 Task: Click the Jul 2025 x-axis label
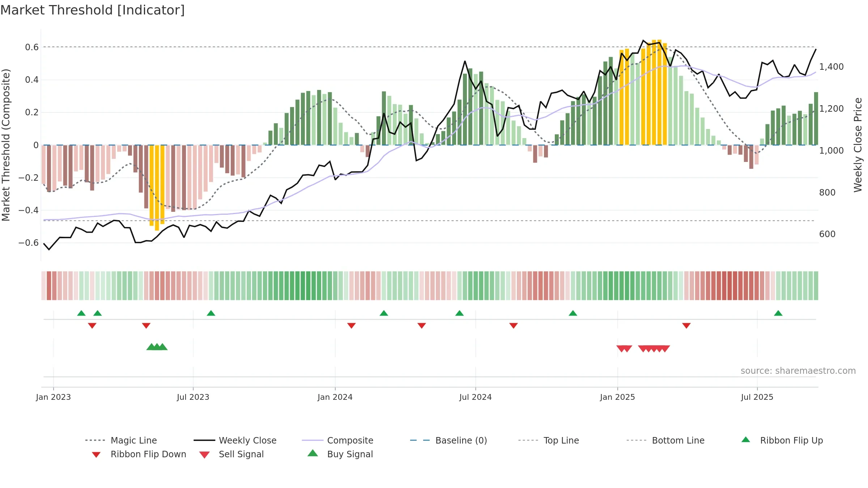(757, 397)
